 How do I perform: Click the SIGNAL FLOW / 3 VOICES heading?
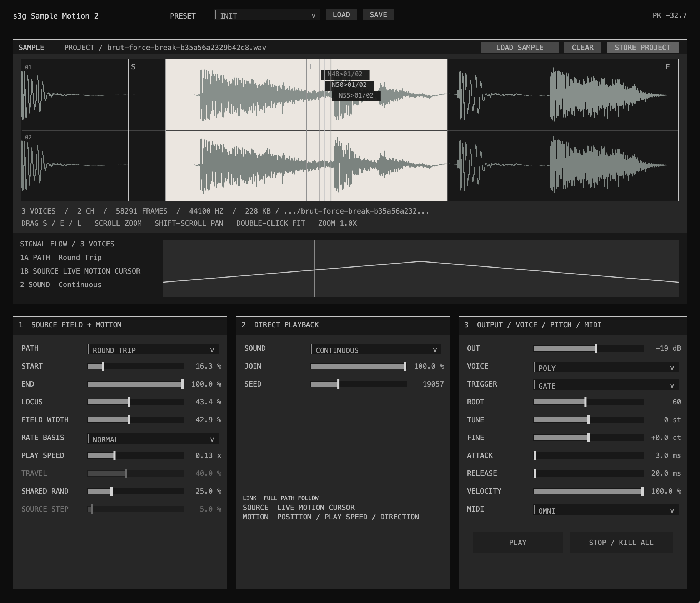point(67,244)
